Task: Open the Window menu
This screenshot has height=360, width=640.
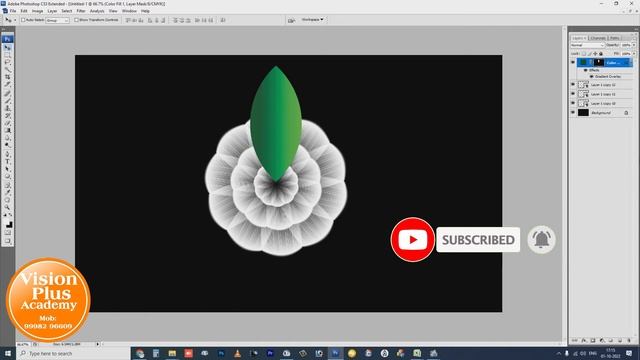Action: [129, 11]
